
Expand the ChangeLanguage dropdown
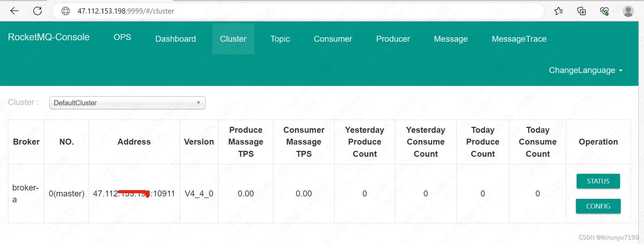[x=586, y=70]
